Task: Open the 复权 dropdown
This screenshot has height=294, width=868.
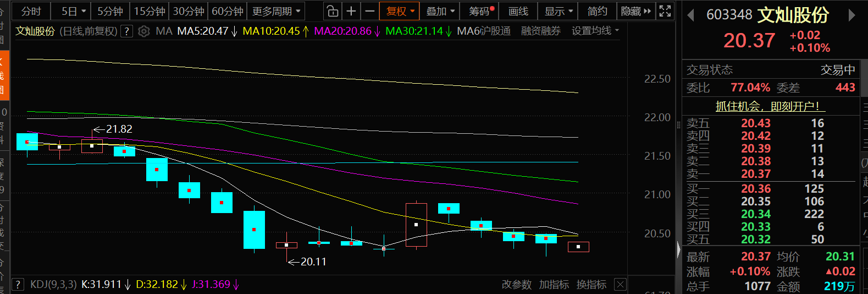Action: coord(400,11)
